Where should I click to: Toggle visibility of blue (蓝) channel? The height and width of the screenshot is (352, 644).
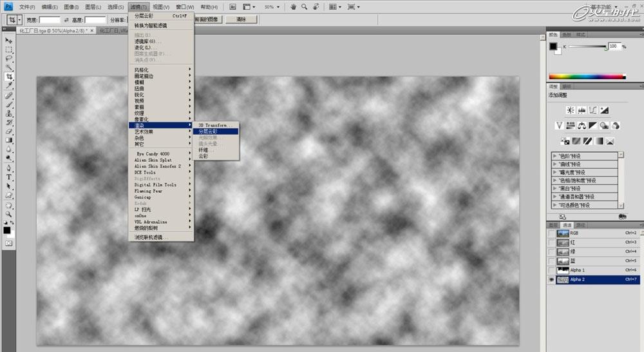pyautogui.click(x=552, y=260)
